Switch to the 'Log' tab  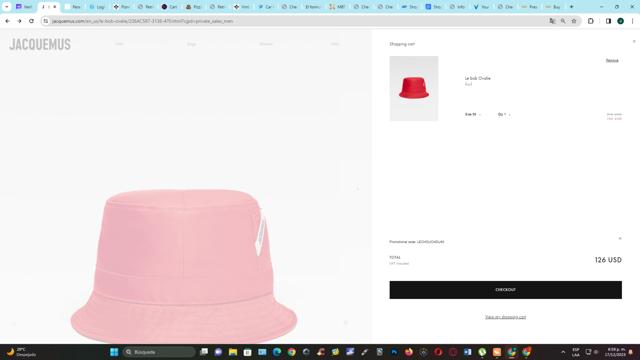pyautogui.click(x=97, y=7)
